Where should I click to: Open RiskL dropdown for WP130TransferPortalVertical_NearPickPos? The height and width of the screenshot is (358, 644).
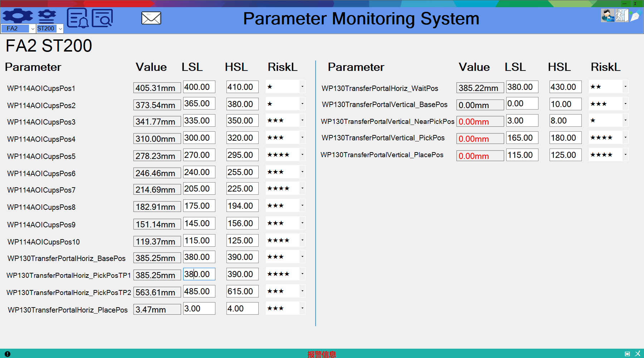coord(625,120)
